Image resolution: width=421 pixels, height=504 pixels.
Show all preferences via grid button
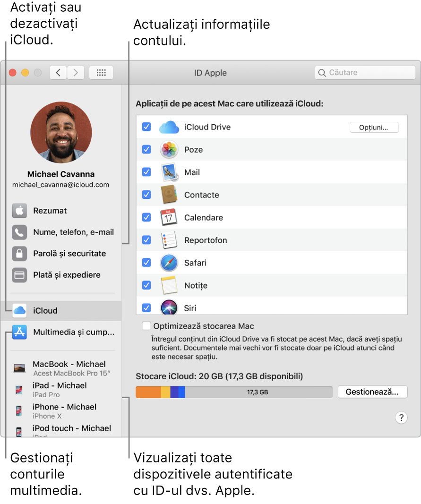click(x=101, y=73)
